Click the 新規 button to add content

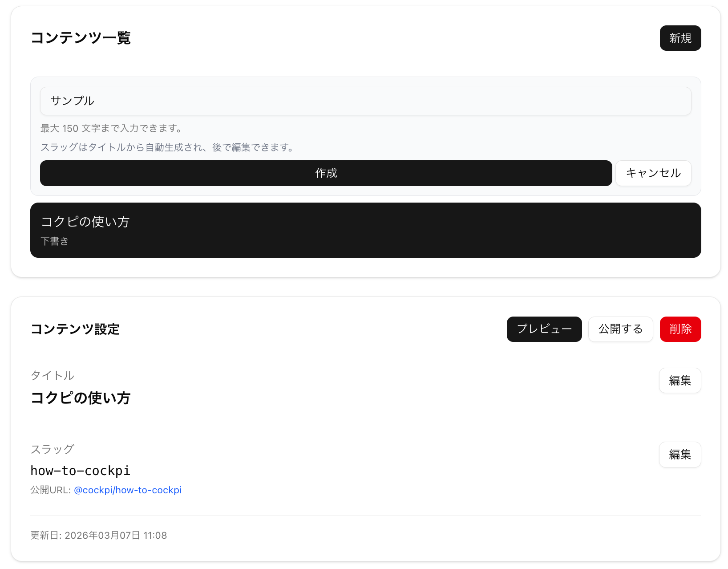click(x=680, y=38)
